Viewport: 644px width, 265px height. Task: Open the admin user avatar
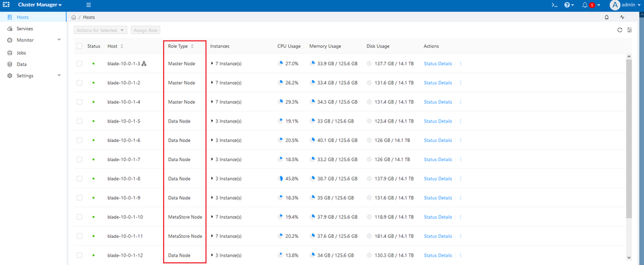pyautogui.click(x=615, y=5)
